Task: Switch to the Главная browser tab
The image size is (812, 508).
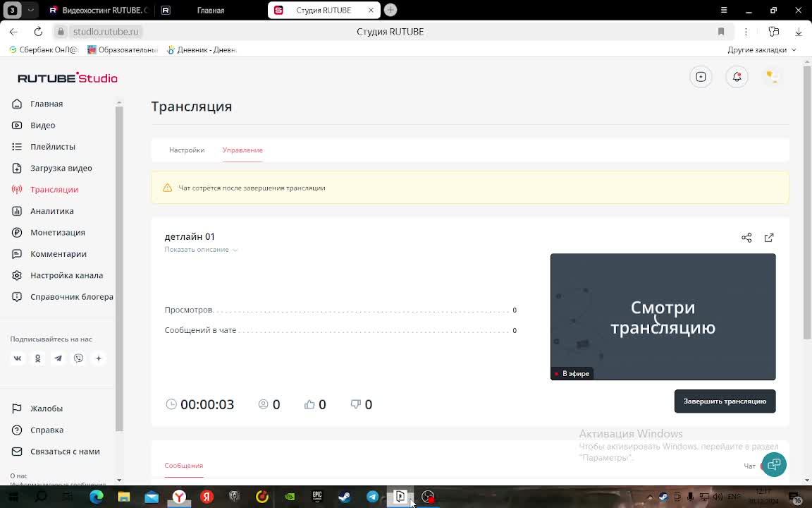Action: (210, 11)
